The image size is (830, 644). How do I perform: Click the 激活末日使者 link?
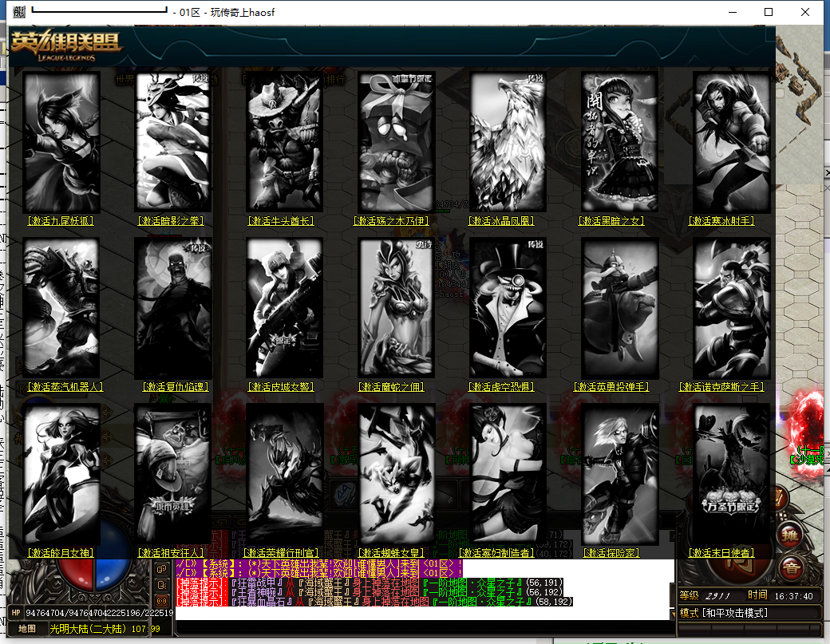tap(721, 552)
